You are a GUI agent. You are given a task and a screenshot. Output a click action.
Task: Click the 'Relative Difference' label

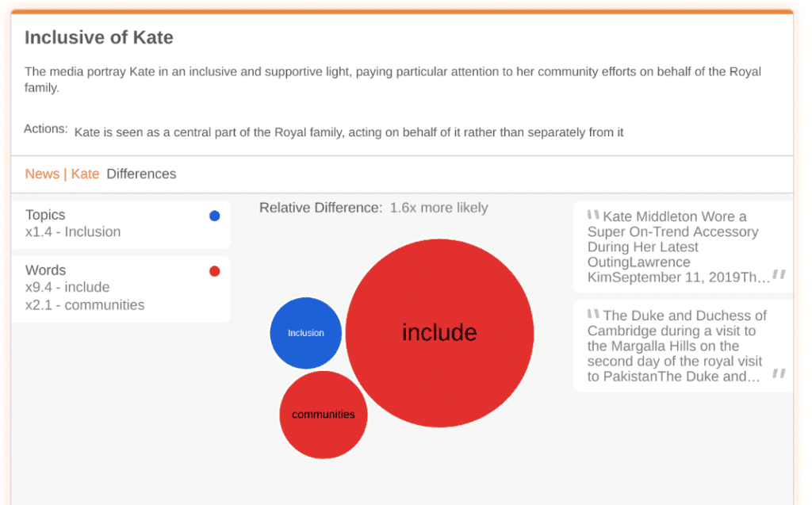click(x=320, y=208)
